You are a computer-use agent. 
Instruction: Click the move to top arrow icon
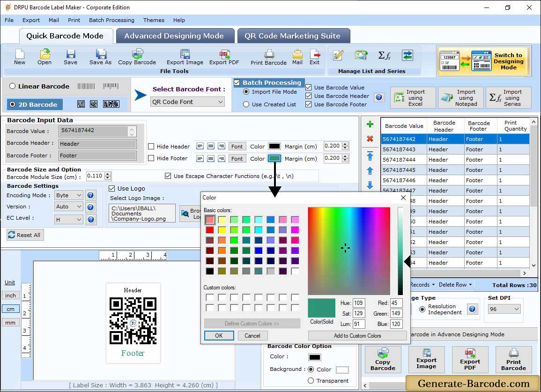point(370,156)
